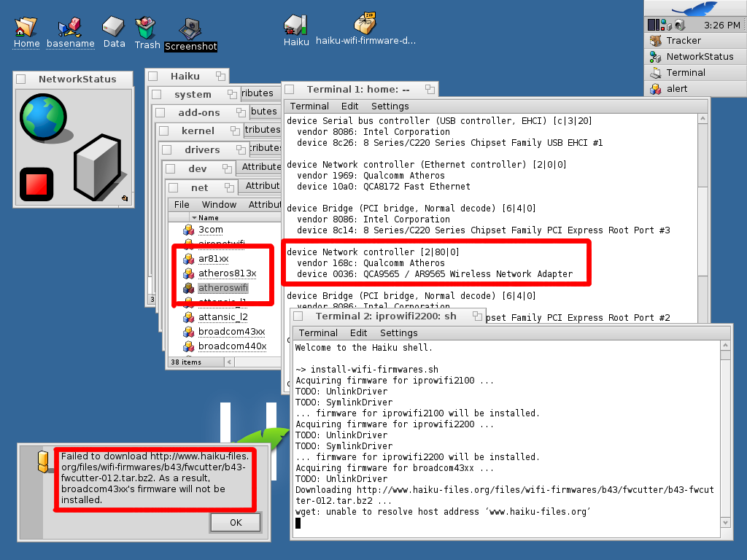Open Terminal menu in Terminal 2 window
Image resolution: width=747 pixels, height=560 pixels.
tap(318, 332)
